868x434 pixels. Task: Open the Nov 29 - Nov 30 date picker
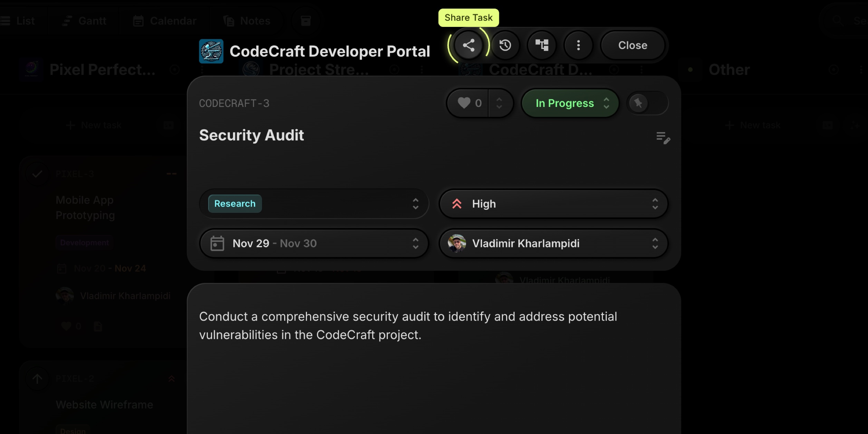(314, 244)
